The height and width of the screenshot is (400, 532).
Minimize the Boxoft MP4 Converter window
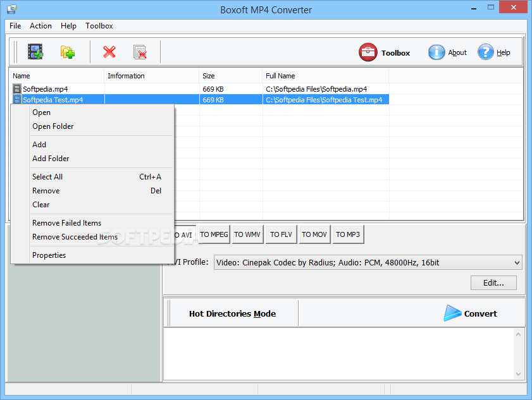474,8
